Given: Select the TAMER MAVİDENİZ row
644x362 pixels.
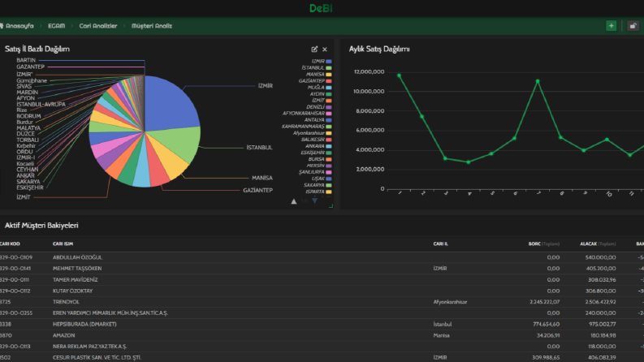Looking at the screenshot, I should (322, 279).
